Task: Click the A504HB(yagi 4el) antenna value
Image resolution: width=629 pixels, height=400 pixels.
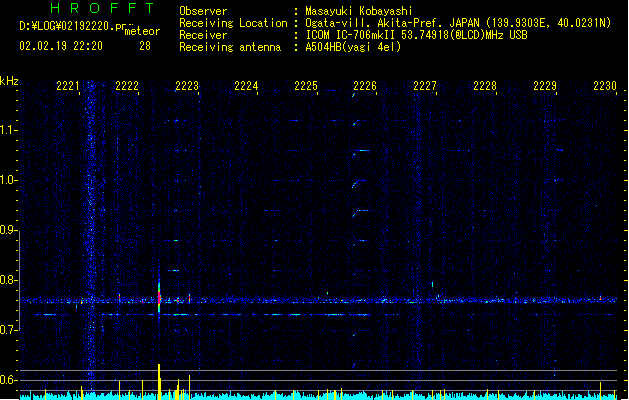Action: coord(353,47)
